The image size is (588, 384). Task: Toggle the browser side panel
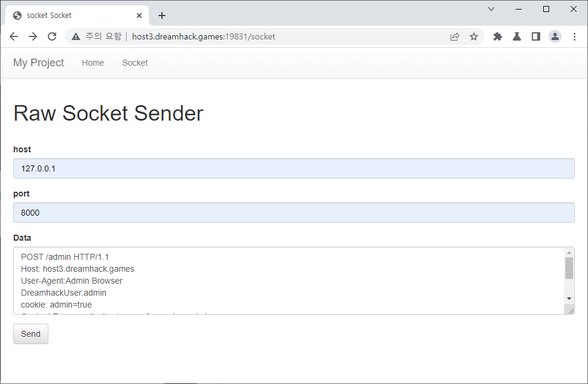536,36
